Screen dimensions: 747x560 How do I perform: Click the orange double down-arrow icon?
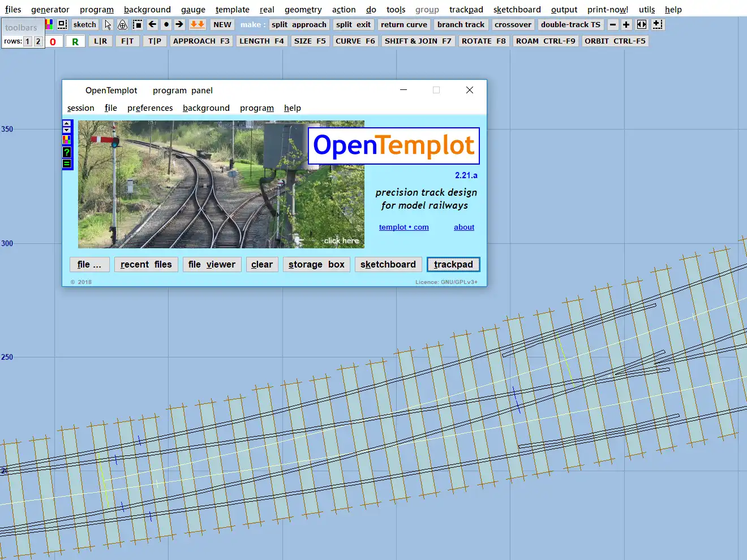click(x=198, y=24)
